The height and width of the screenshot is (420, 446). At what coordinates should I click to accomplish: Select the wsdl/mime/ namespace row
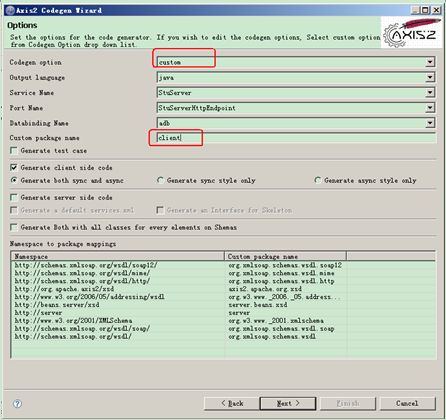[x=223, y=273]
